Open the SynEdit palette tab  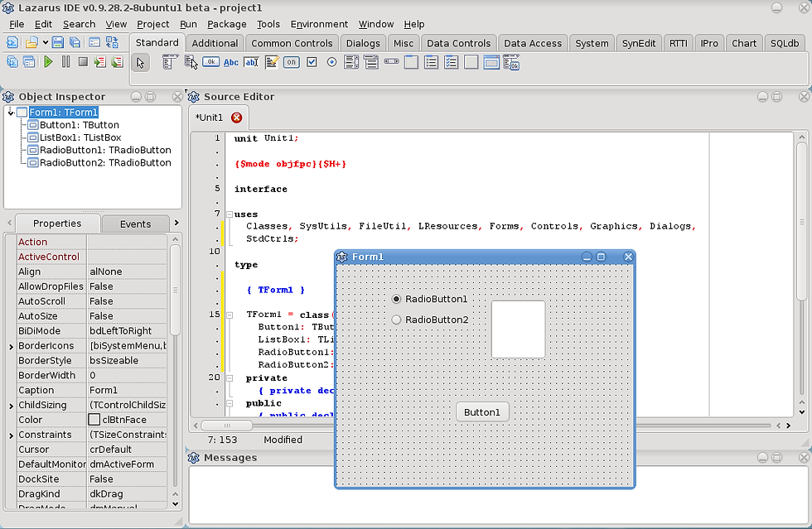639,43
